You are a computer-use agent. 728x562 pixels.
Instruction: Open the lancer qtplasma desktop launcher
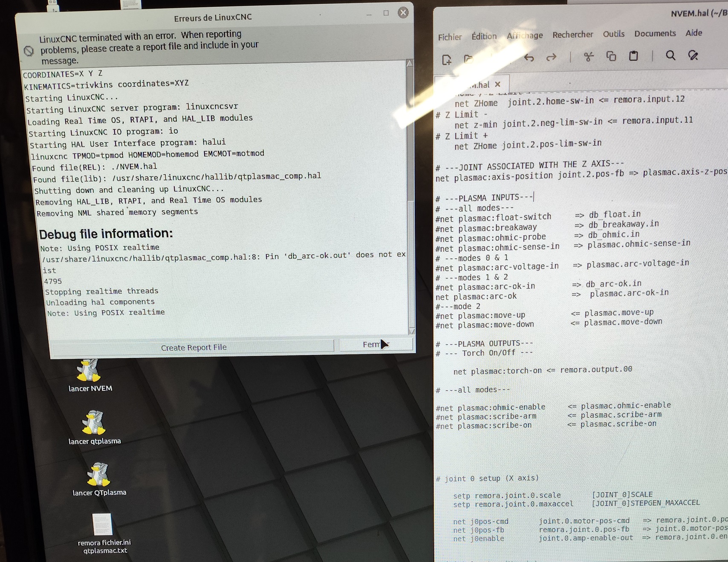click(x=94, y=428)
